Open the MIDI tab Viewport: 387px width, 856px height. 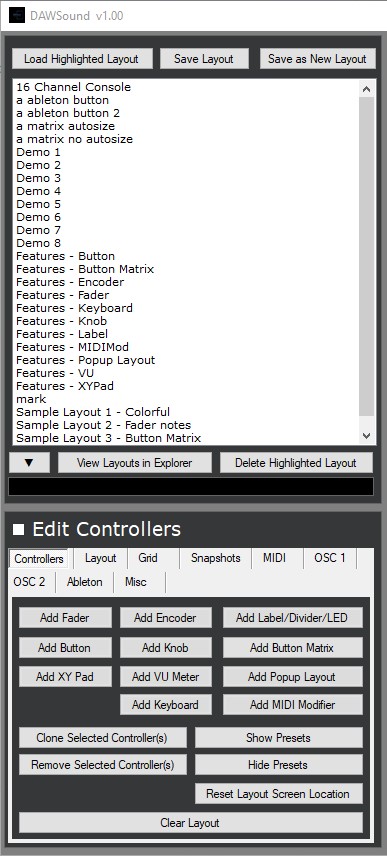click(274, 558)
